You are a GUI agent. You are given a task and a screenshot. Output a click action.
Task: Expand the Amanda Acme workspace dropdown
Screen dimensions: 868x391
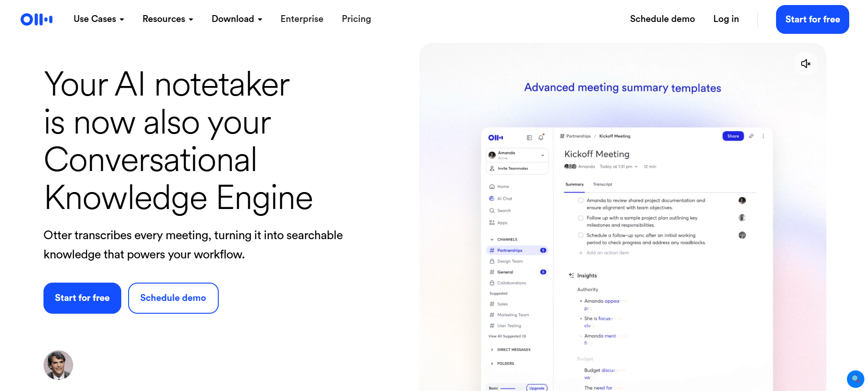(517, 155)
